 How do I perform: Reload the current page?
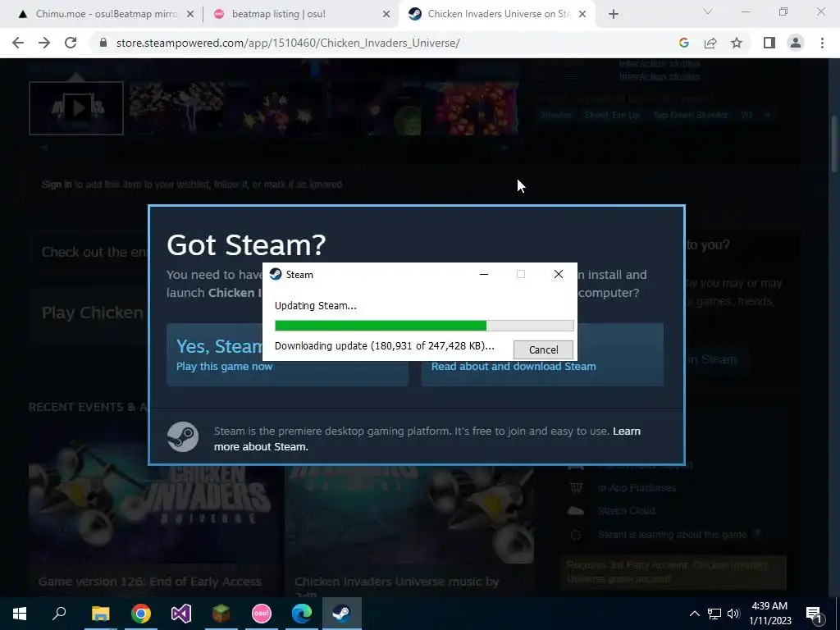point(71,43)
